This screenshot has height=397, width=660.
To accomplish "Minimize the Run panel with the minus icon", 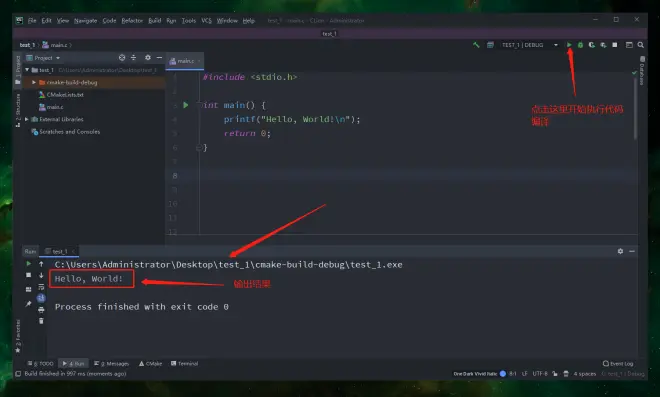I will click(x=632, y=251).
